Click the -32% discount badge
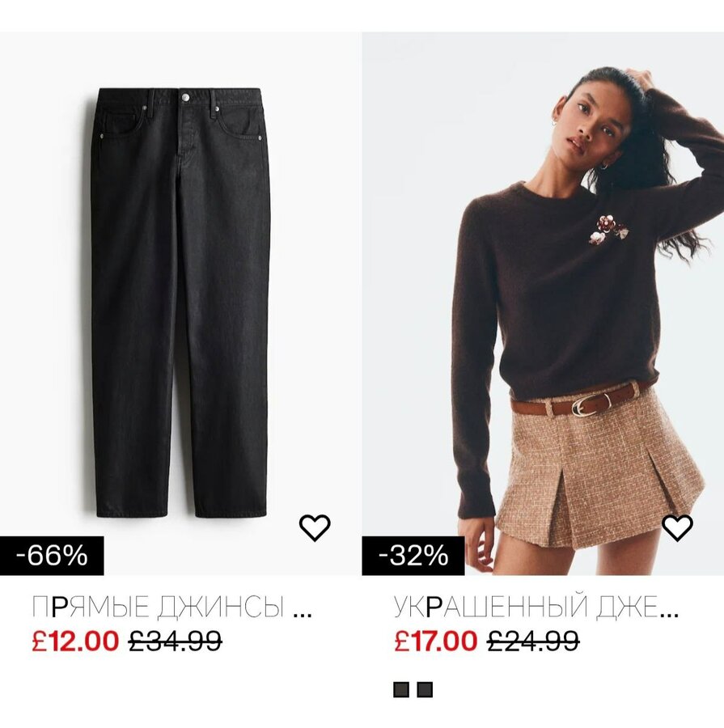 (x=413, y=556)
